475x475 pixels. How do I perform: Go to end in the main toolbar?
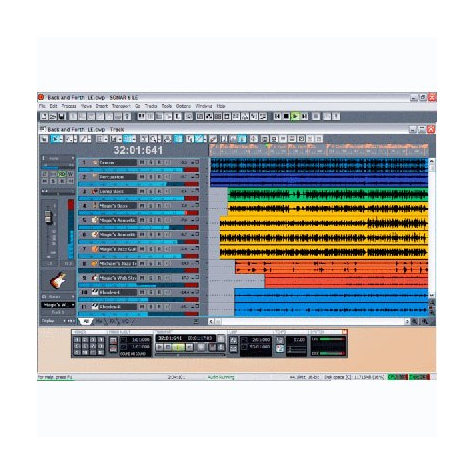click(304, 116)
